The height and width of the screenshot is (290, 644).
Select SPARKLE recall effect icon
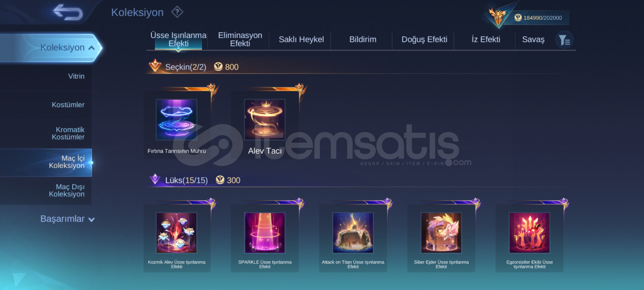pyautogui.click(x=265, y=233)
